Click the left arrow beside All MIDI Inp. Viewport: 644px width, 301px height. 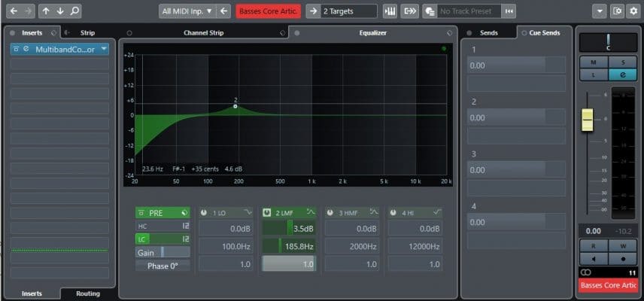tap(223, 11)
